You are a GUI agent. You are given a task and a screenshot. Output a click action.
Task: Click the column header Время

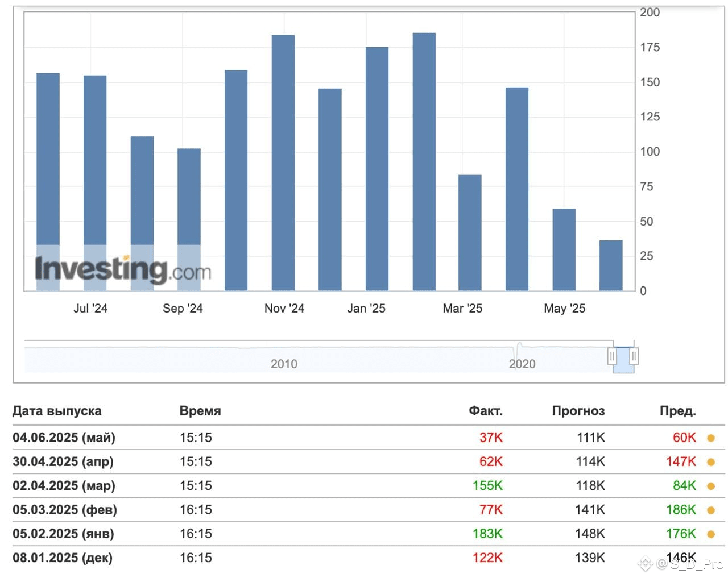point(200,411)
